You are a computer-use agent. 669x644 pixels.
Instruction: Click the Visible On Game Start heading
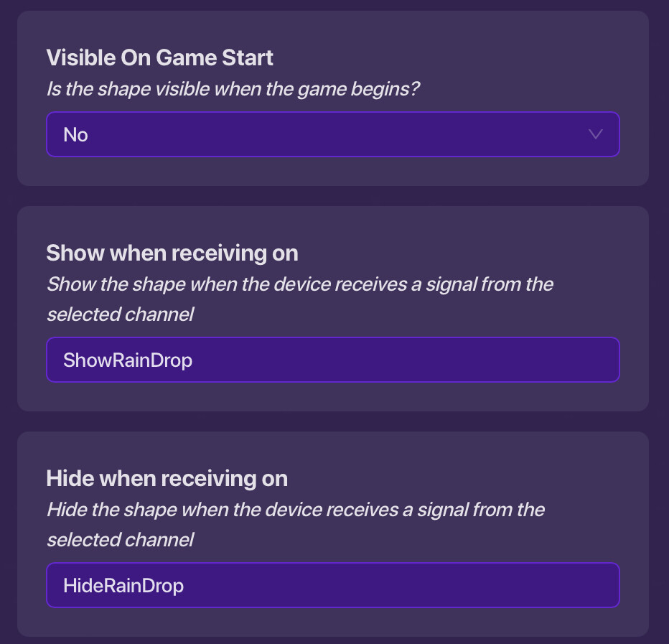pyautogui.click(x=159, y=57)
